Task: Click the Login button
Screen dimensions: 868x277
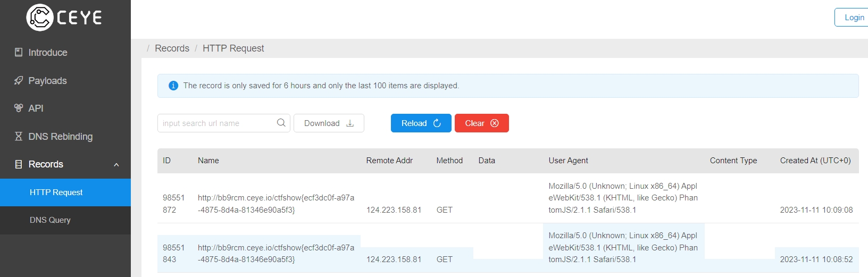Action: [852, 18]
